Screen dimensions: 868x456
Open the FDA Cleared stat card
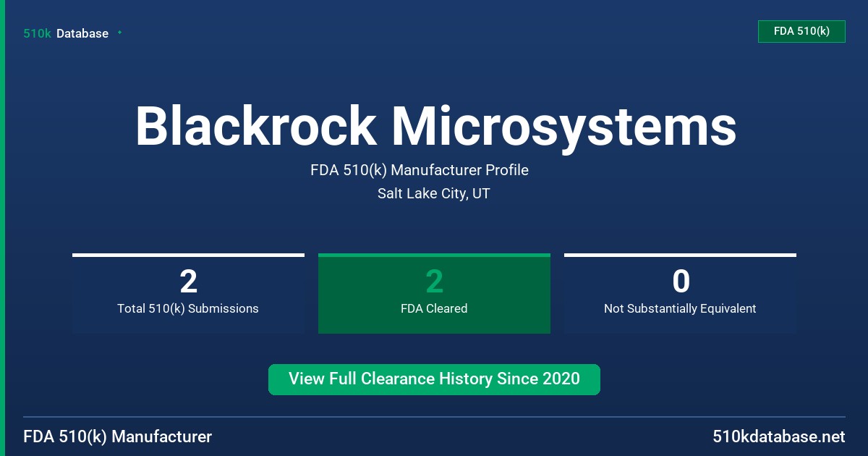click(x=434, y=293)
